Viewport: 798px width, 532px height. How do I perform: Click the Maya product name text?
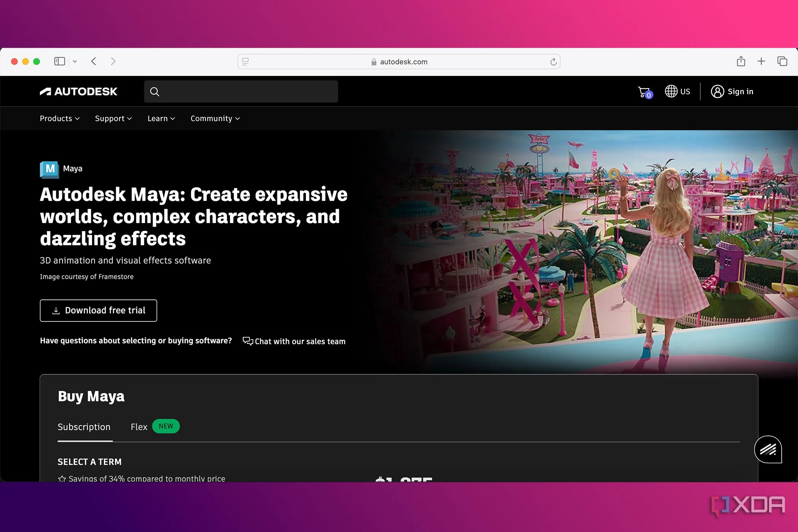(73, 169)
